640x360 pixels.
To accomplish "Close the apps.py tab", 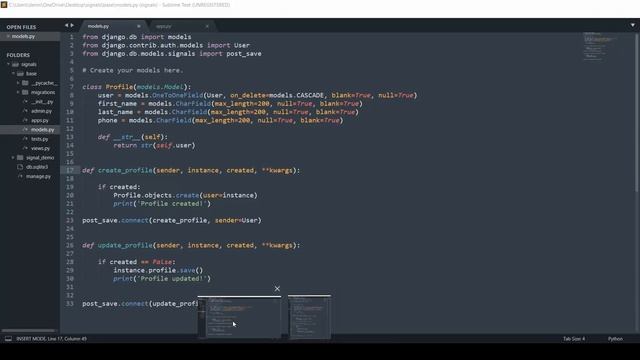I will pos(207,26).
